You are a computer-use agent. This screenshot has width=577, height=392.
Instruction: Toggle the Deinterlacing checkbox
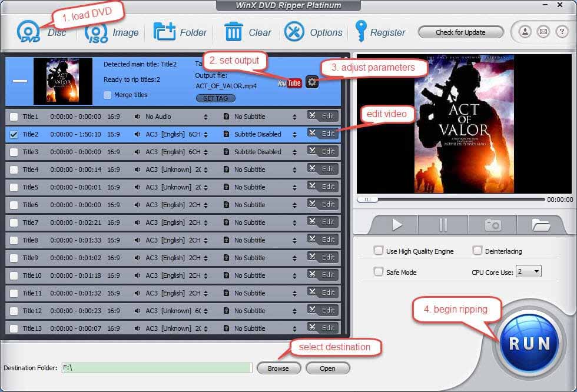(477, 251)
